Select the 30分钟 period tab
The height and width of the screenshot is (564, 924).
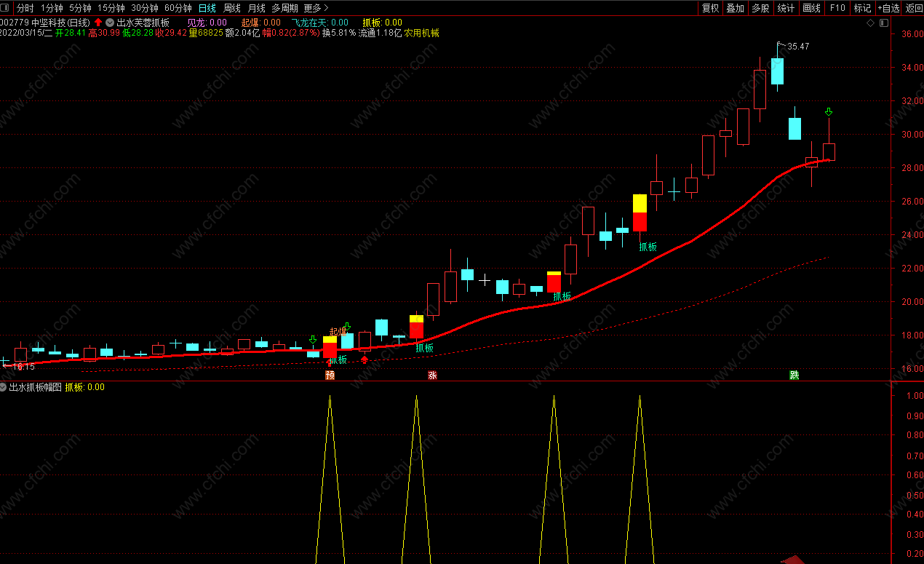(145, 8)
